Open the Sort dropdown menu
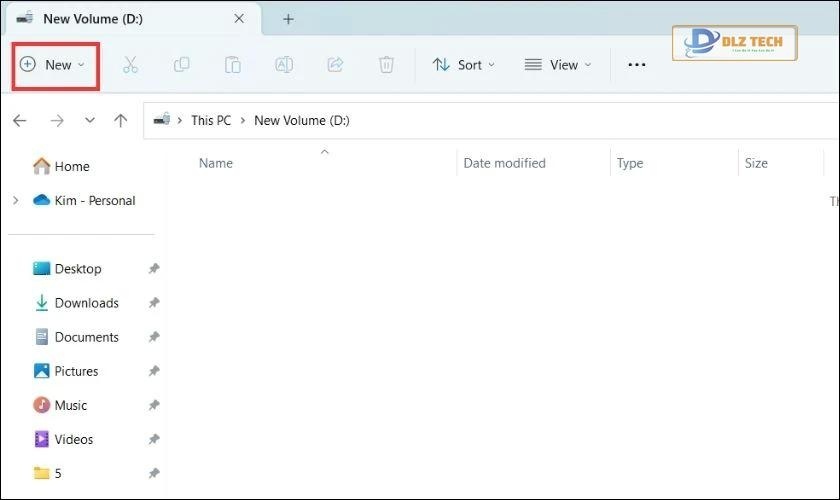840x500 pixels. click(x=463, y=65)
